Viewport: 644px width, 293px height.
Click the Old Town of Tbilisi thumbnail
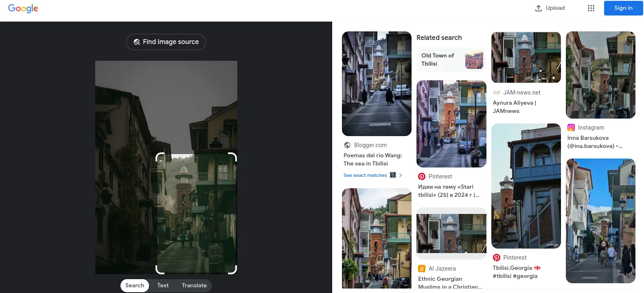[x=474, y=60]
